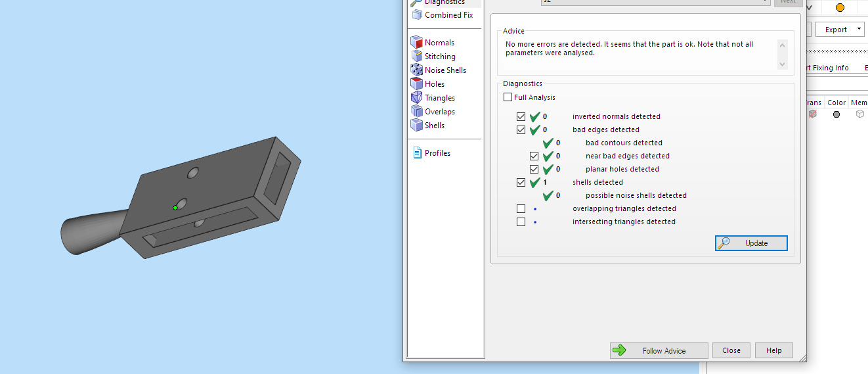Screen dimensions: 868x374
Task: Open the Combined Fix page icon
Action: 416,15
